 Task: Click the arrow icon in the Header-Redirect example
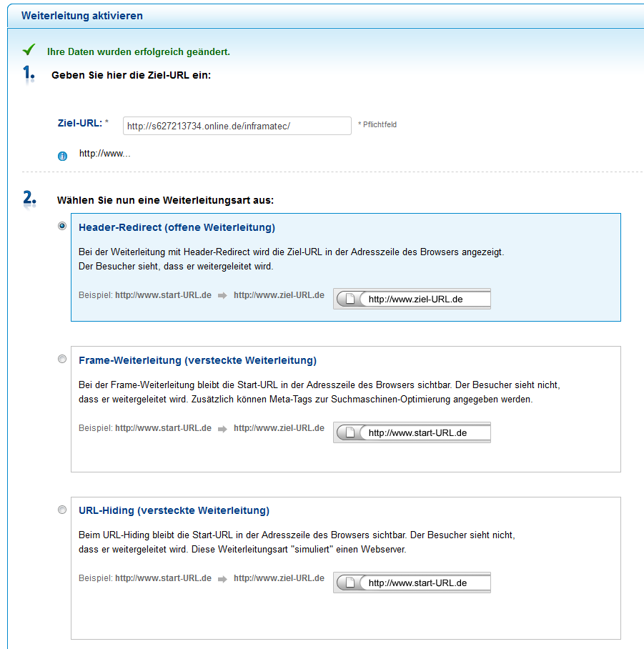(223, 295)
